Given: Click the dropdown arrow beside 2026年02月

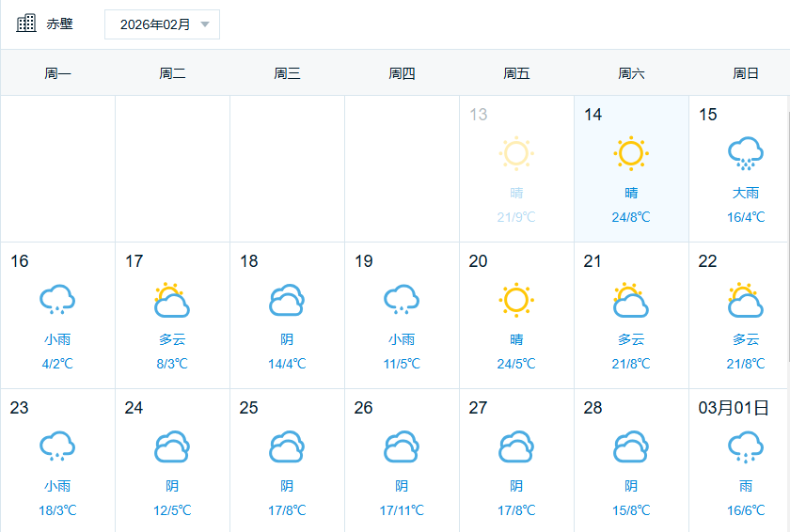Looking at the screenshot, I should 205,24.
